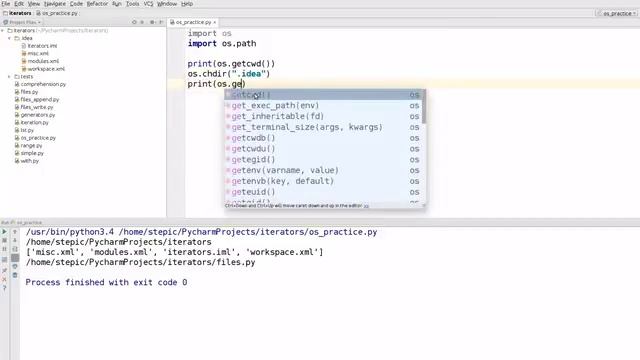This screenshot has width=640, height=360.
Task: Open the Window menu
Action: pos(167,4)
